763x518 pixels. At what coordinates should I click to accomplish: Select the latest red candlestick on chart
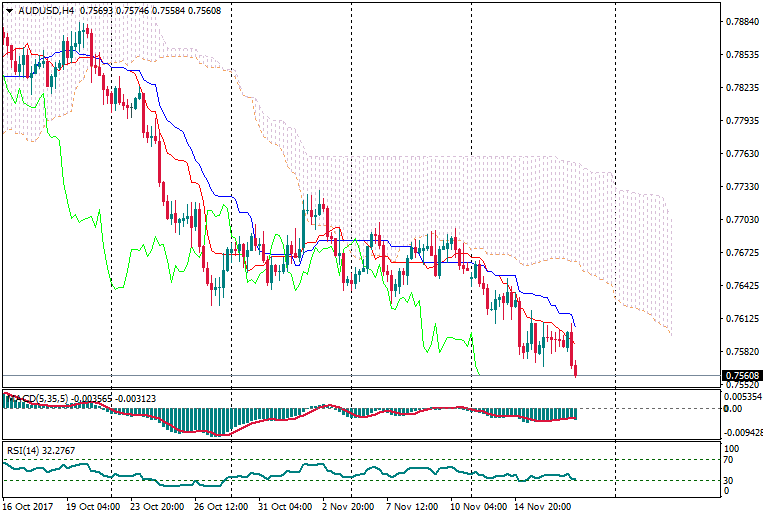(575, 366)
